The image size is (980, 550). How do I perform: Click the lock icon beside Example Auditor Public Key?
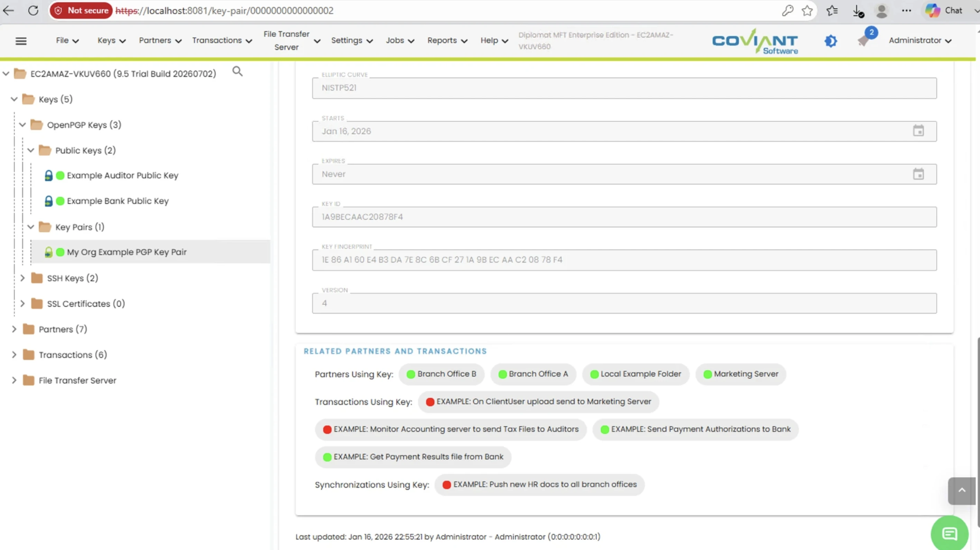point(48,175)
